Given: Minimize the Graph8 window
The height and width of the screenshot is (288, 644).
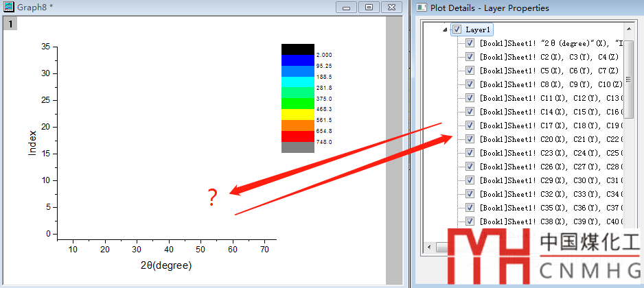Looking at the screenshot, I should 346,7.
